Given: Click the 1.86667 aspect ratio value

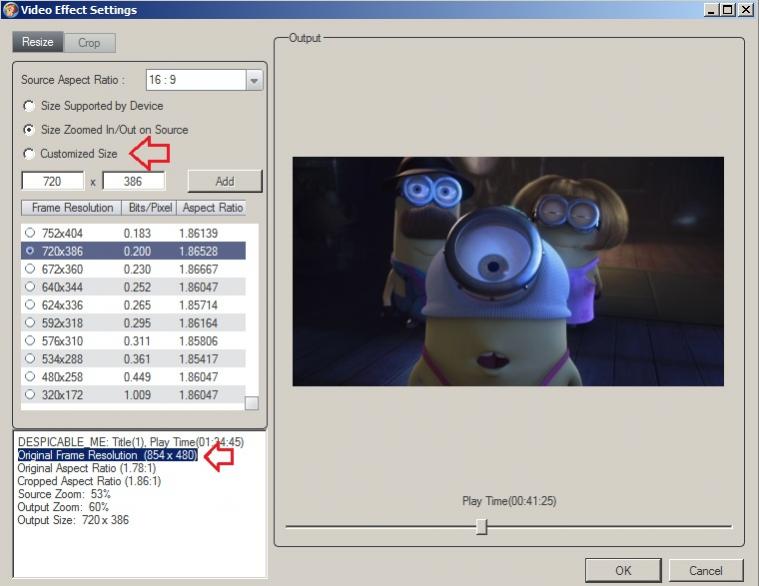Looking at the screenshot, I should click(x=198, y=269).
